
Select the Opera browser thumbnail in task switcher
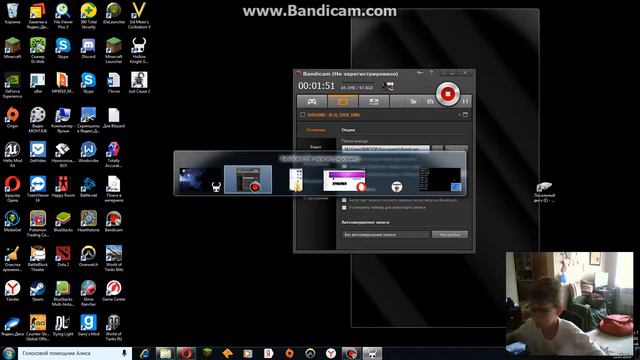point(344,180)
